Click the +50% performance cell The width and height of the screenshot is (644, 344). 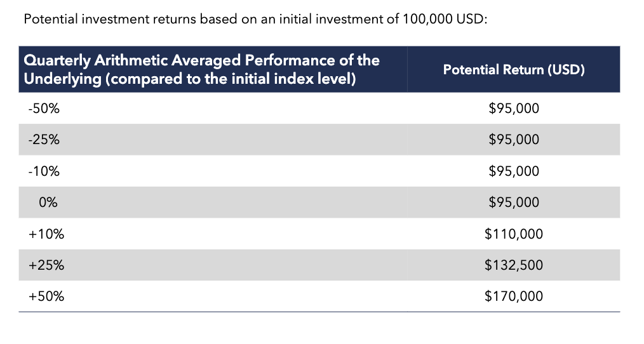click(x=46, y=296)
